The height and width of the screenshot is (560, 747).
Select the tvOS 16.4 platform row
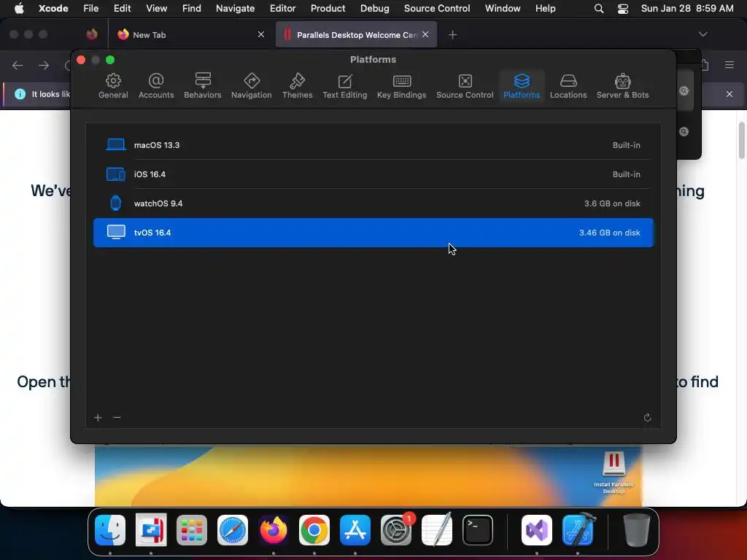[x=373, y=233]
